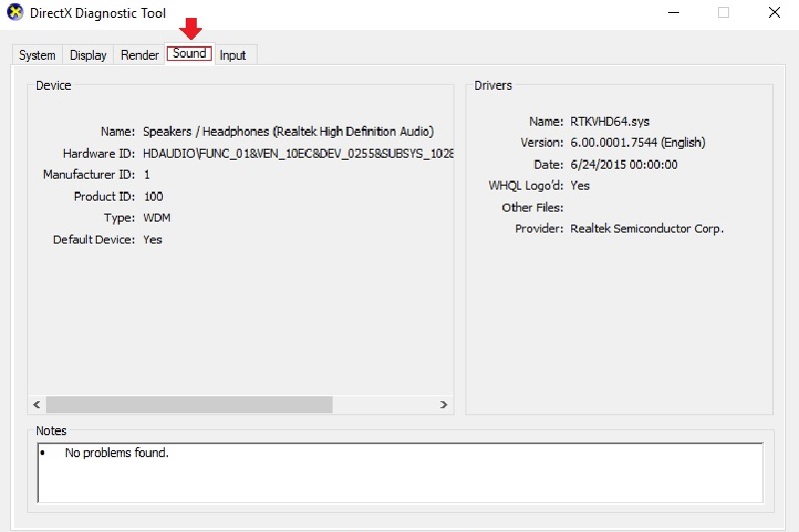Viewport: 799px width, 532px height.
Task: Close the DirectX Diagnostic Tool window
Action: pyautogui.click(x=774, y=13)
